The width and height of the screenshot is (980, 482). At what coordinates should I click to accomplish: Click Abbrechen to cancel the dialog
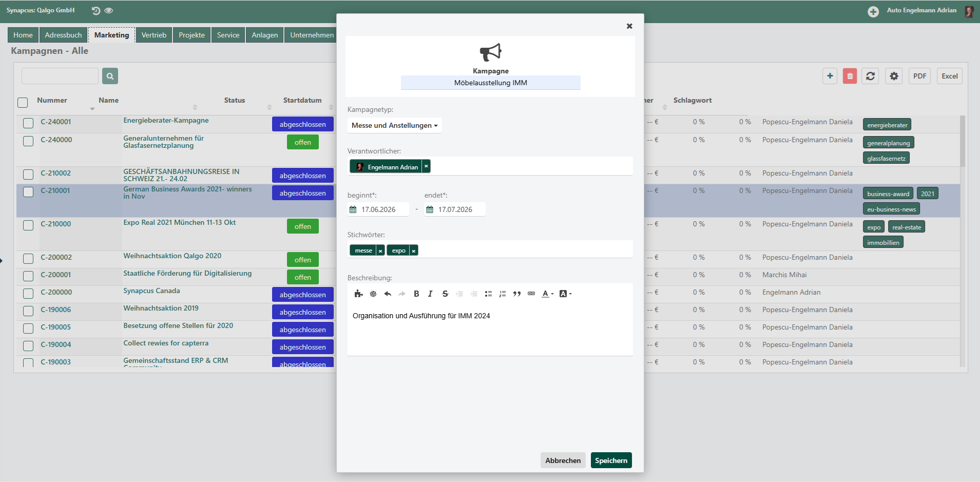[x=563, y=460]
